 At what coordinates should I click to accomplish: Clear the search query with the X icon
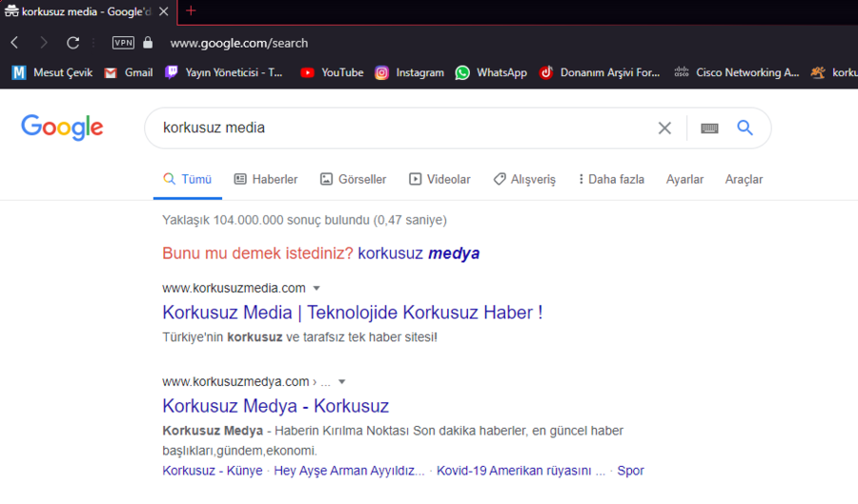tap(664, 128)
